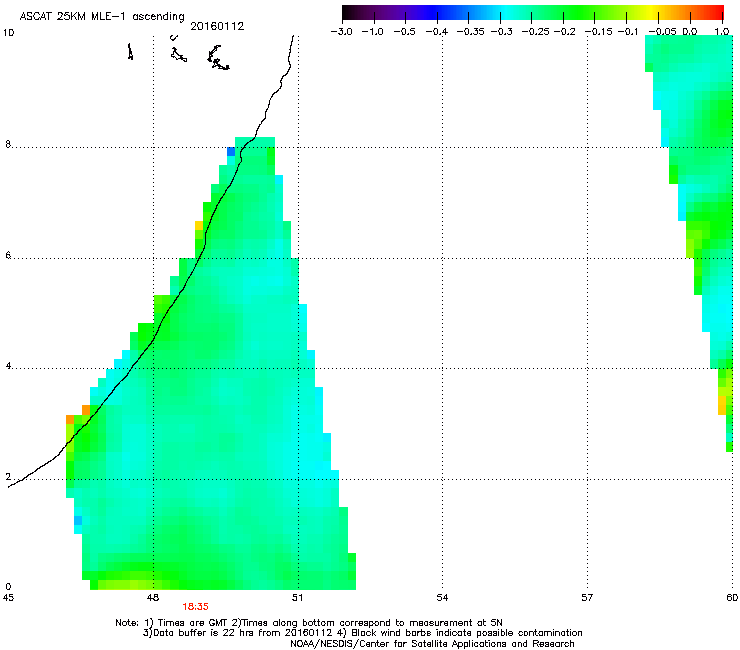Click the yellow section of the color bar
The width and height of the screenshot is (740, 650).
tap(653, 13)
